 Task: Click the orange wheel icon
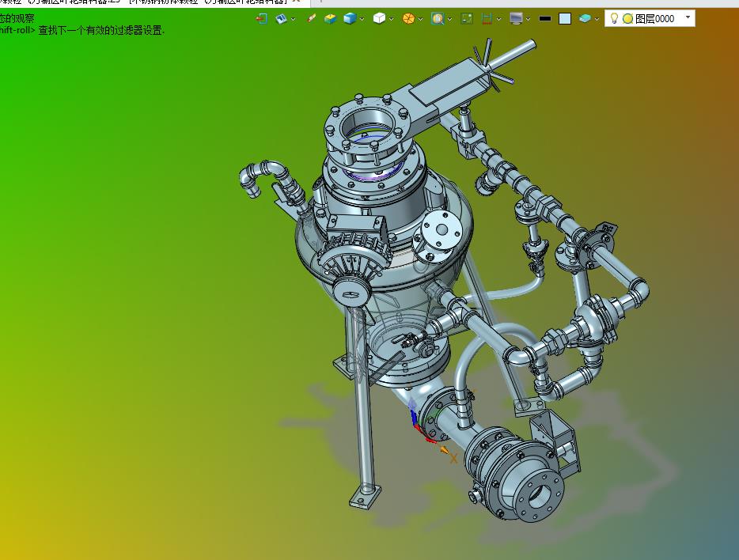point(408,18)
